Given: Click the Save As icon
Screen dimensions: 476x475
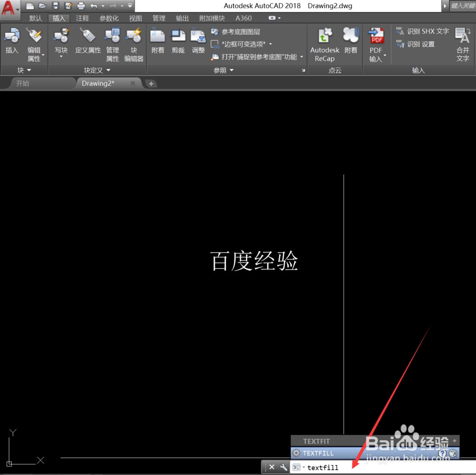Looking at the screenshot, I should (68, 5).
